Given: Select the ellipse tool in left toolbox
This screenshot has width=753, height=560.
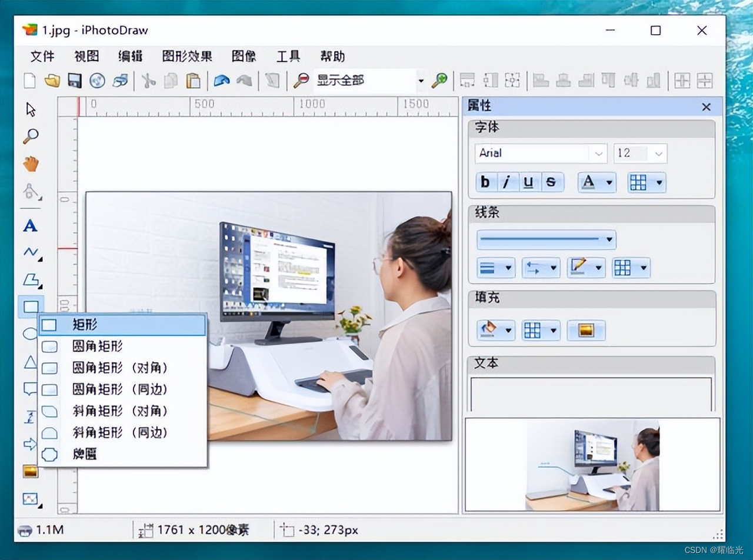Looking at the screenshot, I should pos(29,334).
